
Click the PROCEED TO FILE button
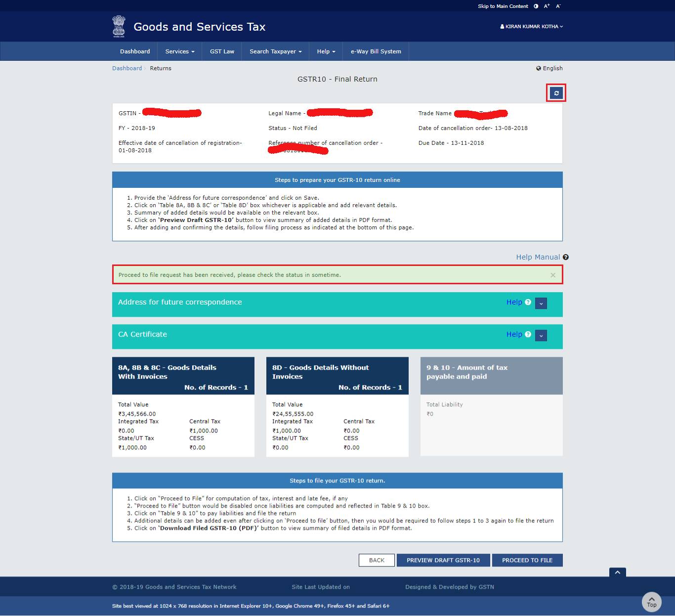(527, 560)
